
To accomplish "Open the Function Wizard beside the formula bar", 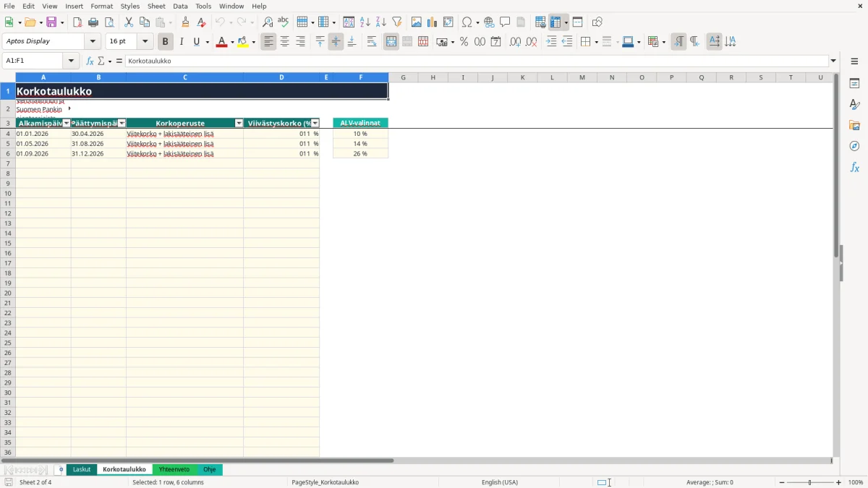I will pos(90,61).
